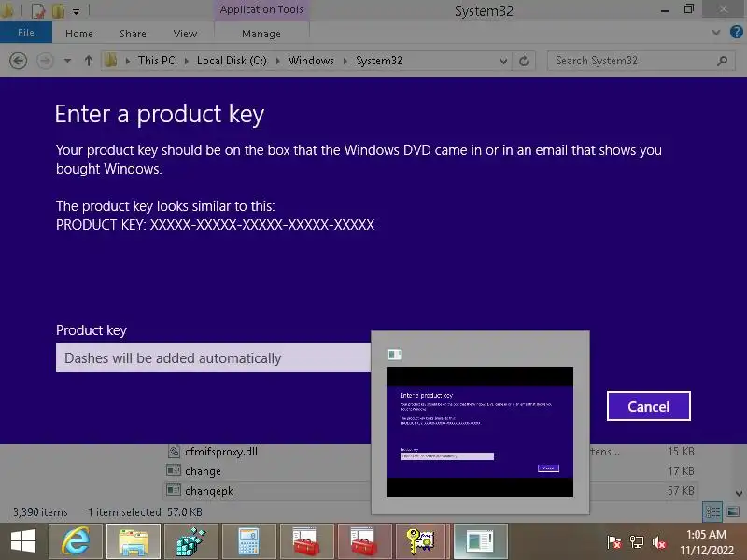This screenshot has width=747, height=560.
Task: Expand arrow after Windows breadcrumb
Action: point(345,61)
